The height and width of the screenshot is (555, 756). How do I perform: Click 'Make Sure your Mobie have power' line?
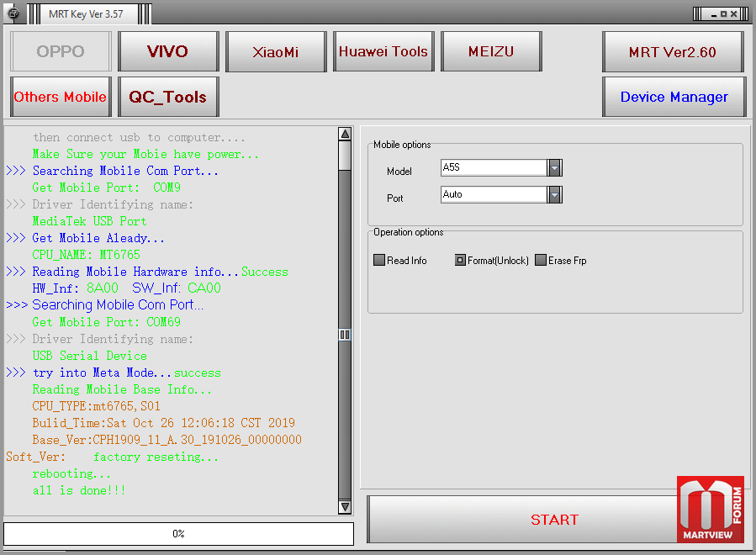pos(145,154)
